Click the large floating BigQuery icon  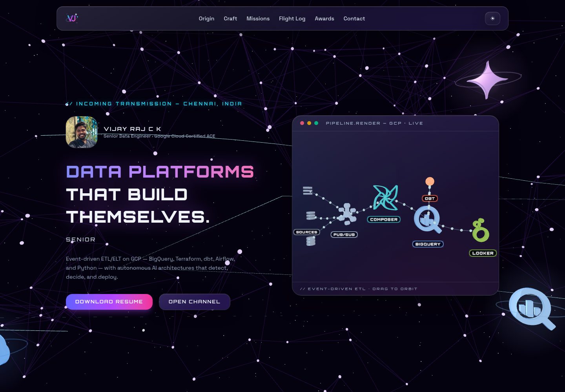(532, 309)
